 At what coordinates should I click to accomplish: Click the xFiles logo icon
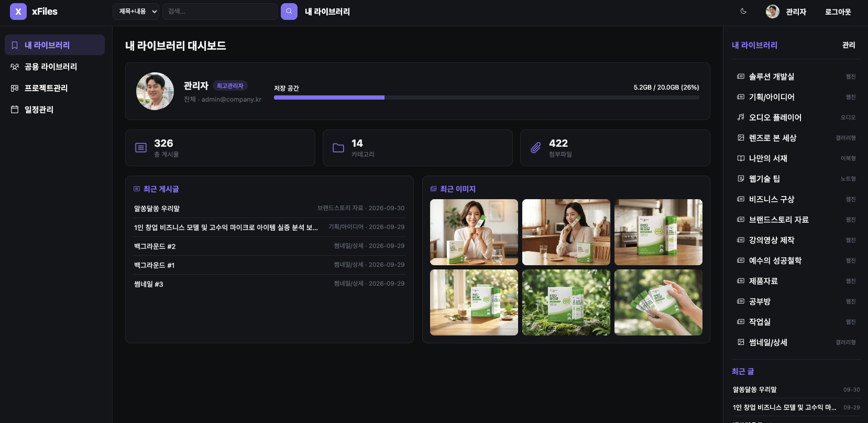18,12
